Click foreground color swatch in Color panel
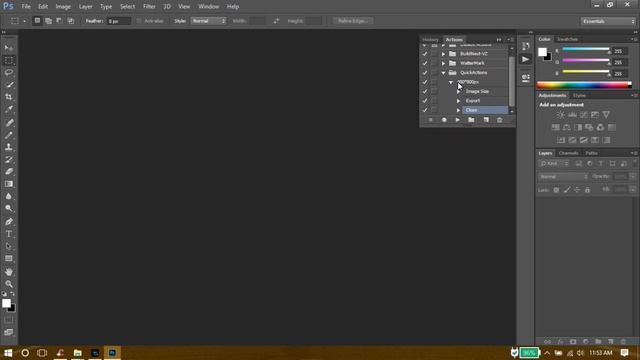 pyautogui.click(x=542, y=52)
